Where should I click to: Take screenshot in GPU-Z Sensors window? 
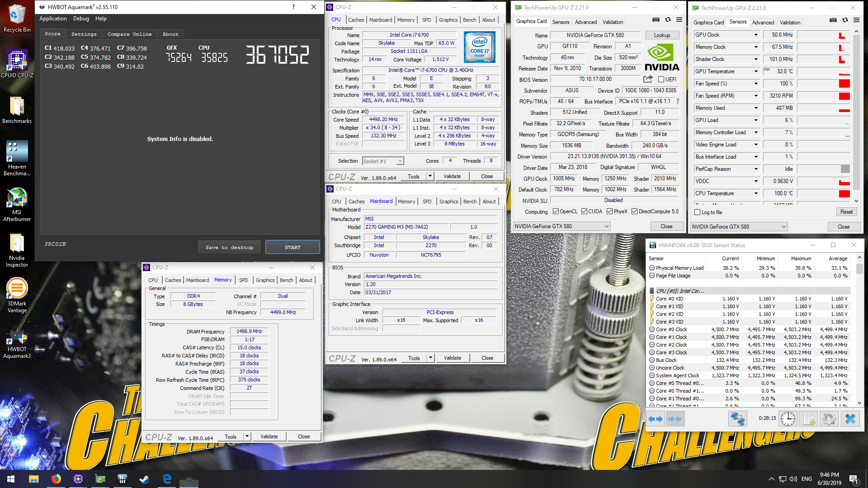pyautogui.click(x=833, y=20)
